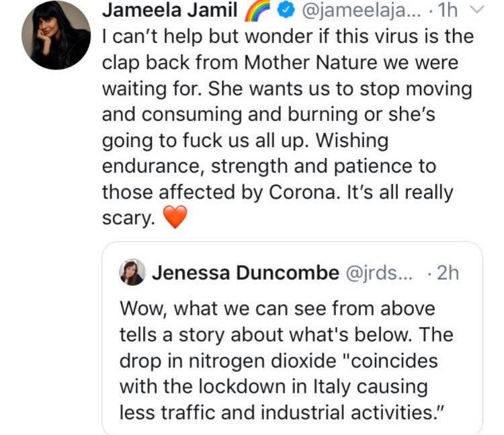This screenshot has width=504, height=435.
Task: Click the 2h timestamp on the quoted tweet
Action: pyautogui.click(x=448, y=273)
